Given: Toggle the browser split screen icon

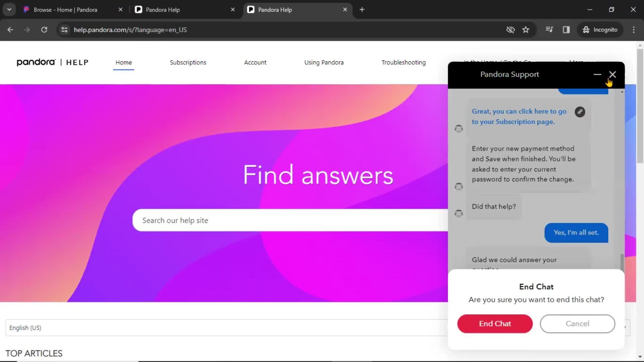Looking at the screenshot, I should 567,29.
